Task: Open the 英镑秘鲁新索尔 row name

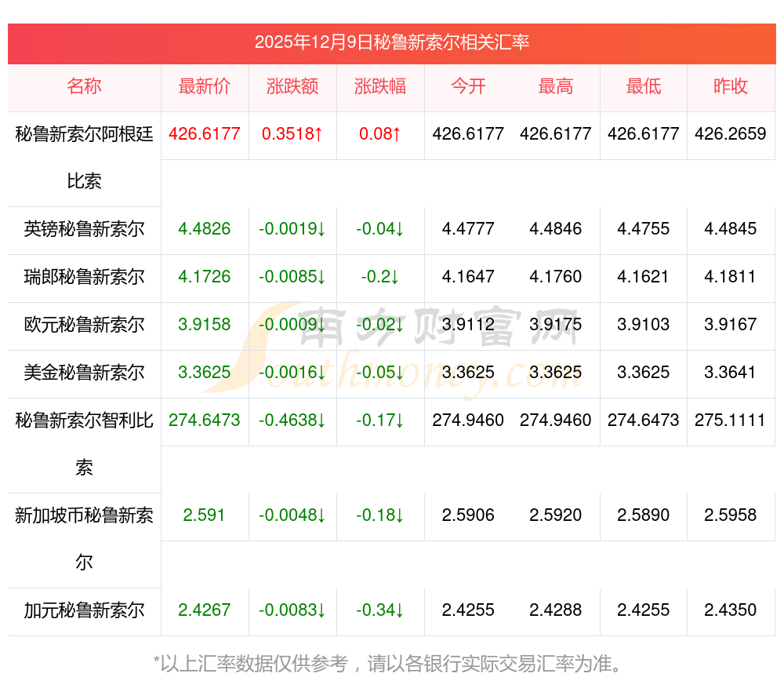Action: [x=84, y=229]
